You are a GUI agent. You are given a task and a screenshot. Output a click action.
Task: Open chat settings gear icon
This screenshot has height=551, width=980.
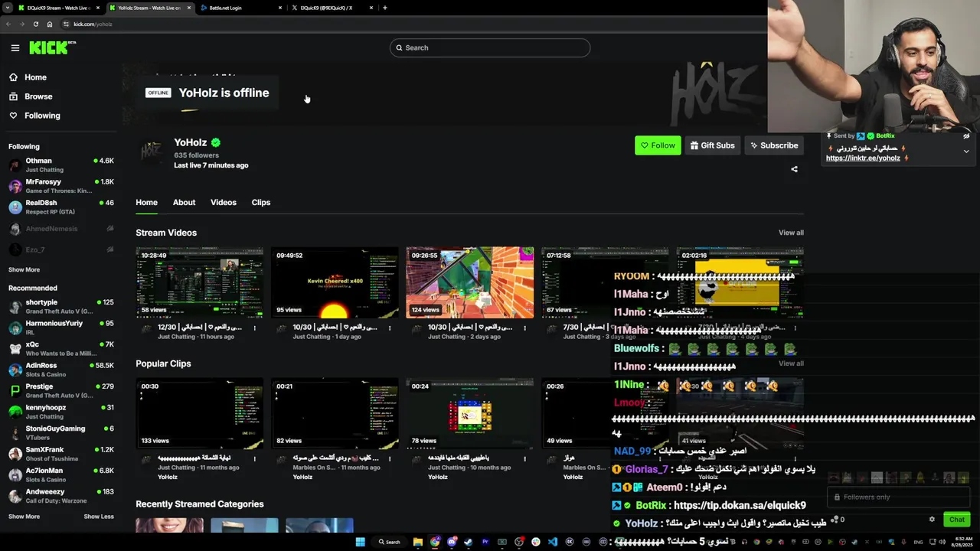click(932, 520)
